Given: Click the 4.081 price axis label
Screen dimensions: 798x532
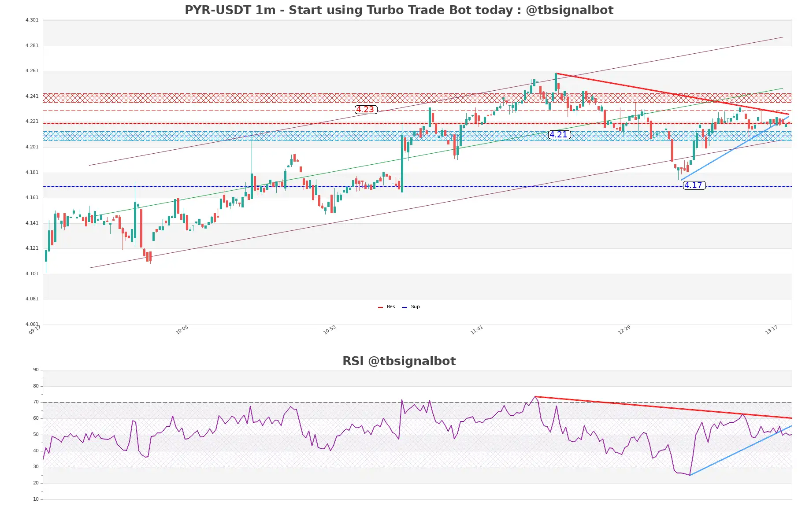Looking at the screenshot, I should pyautogui.click(x=32, y=299).
